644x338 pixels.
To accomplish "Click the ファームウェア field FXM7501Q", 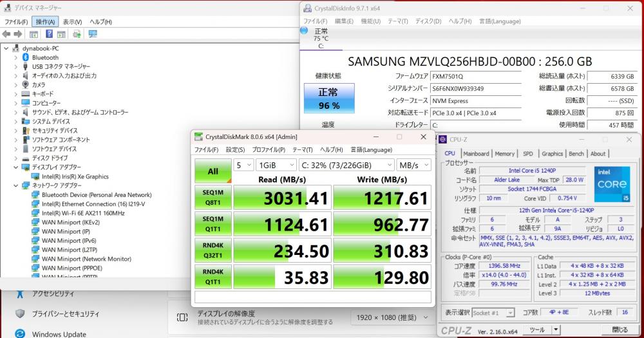I will click(x=475, y=77).
